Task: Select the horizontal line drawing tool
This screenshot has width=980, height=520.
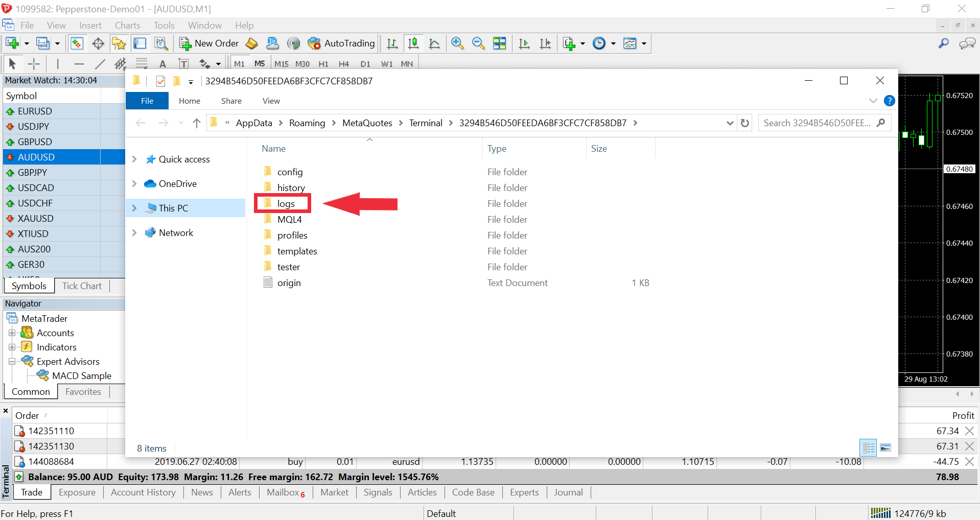Action: click(79, 64)
